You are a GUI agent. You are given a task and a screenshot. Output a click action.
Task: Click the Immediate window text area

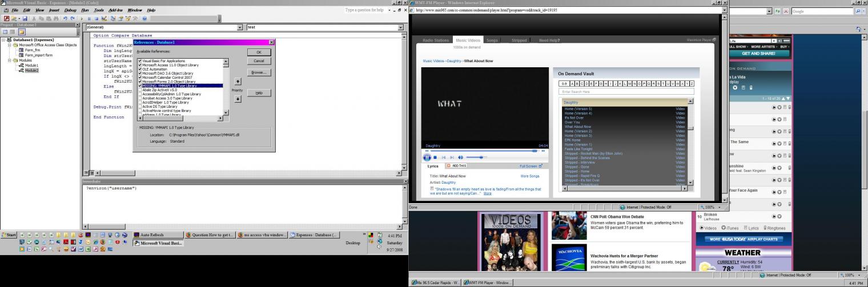coord(242,205)
